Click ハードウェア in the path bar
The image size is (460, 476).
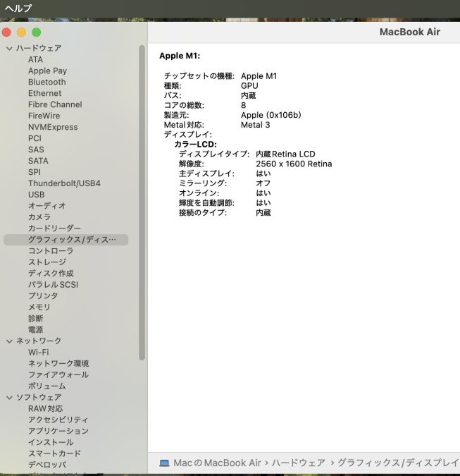pos(299,463)
